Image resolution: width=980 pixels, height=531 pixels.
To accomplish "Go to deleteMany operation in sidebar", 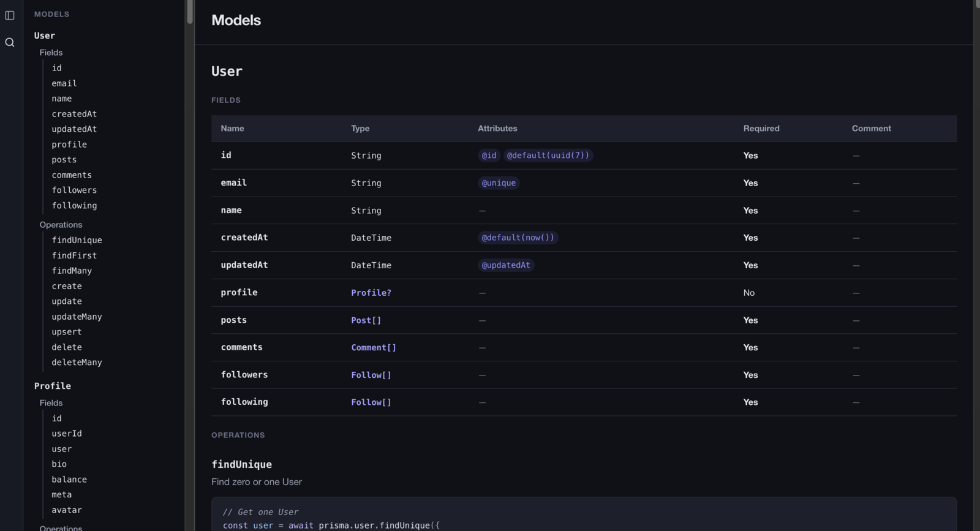I will [x=77, y=363].
